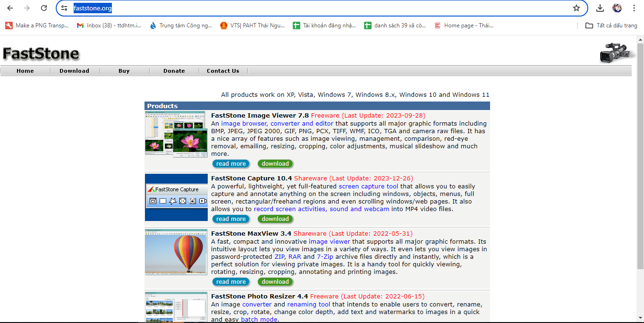Open Trung tâm Công ng... bookmark
Image resolution: width=644 pixels, height=323 pixels.
coord(181,25)
